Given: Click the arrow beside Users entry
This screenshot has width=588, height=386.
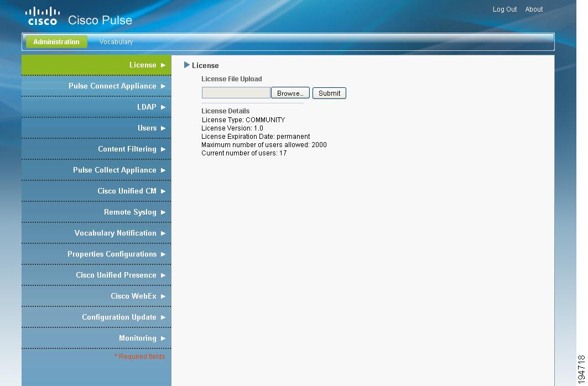Looking at the screenshot, I should point(162,128).
